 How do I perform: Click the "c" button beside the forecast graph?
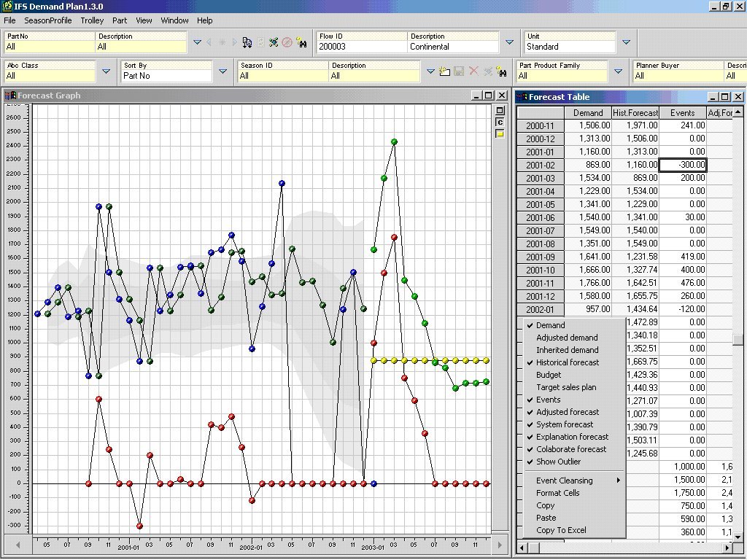point(500,122)
